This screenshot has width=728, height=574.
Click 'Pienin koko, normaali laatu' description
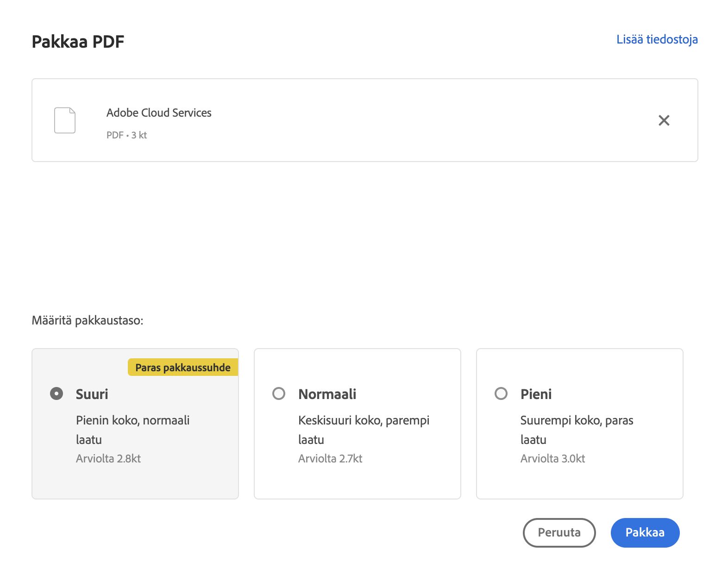coord(133,430)
